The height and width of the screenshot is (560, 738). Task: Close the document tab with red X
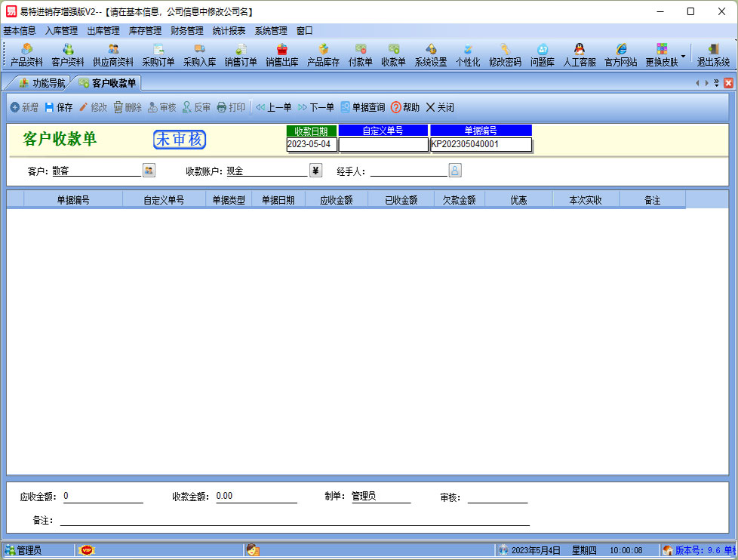tap(728, 83)
